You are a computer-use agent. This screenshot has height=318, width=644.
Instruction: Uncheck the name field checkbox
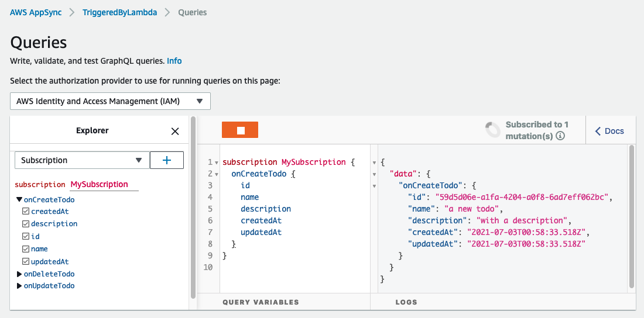[25, 248]
